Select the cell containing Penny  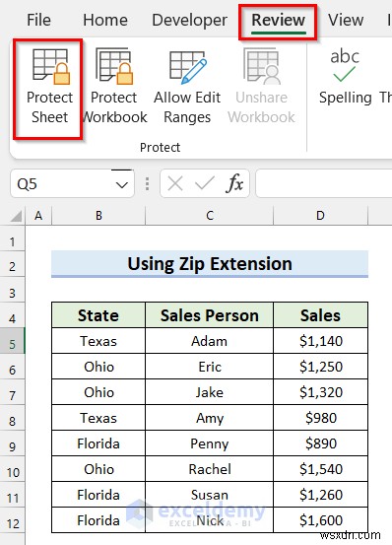210,443
